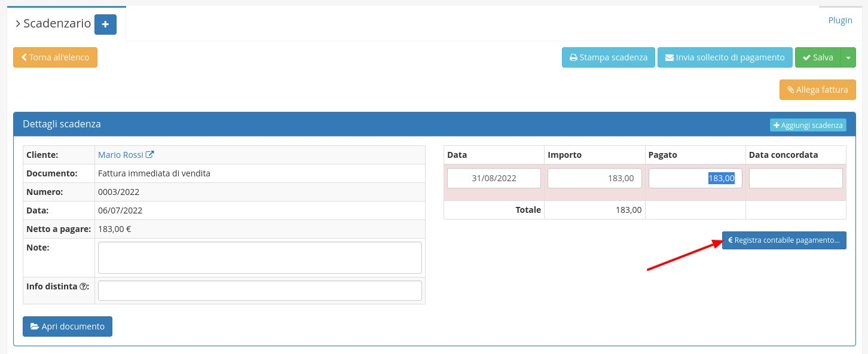Click the empty Data concordata field
This screenshot has width=868, height=354.
point(795,178)
